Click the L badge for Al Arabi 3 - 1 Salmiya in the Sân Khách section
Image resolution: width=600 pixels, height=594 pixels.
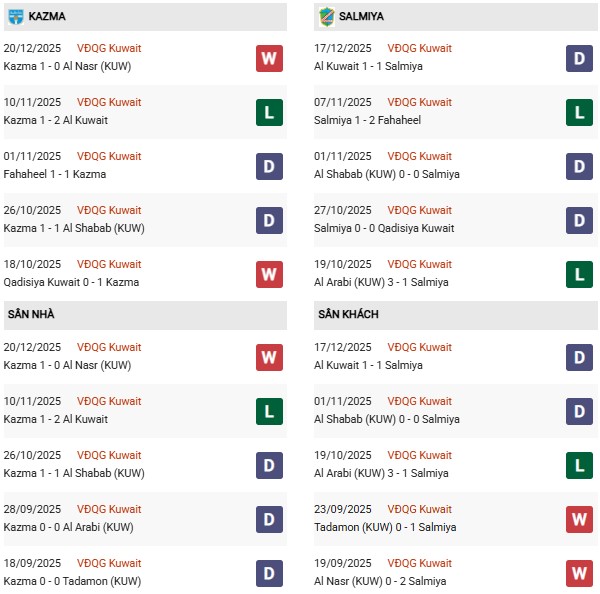pyautogui.click(x=579, y=465)
